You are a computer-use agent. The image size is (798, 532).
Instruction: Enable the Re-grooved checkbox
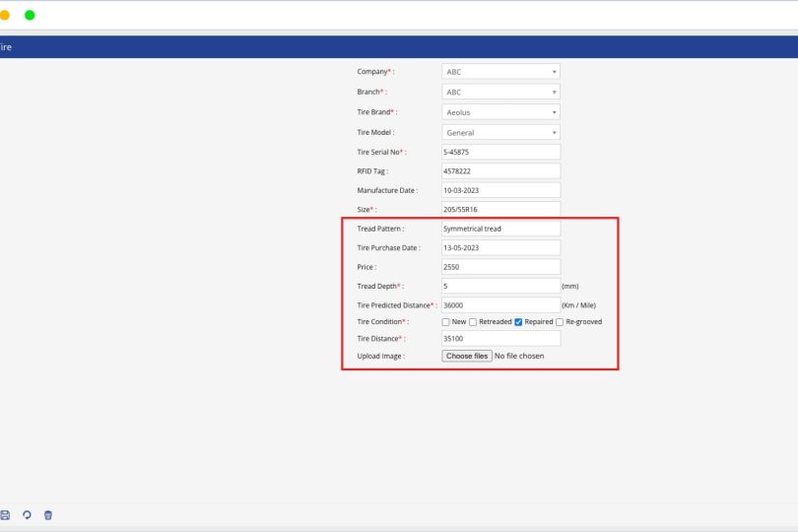tap(560, 322)
